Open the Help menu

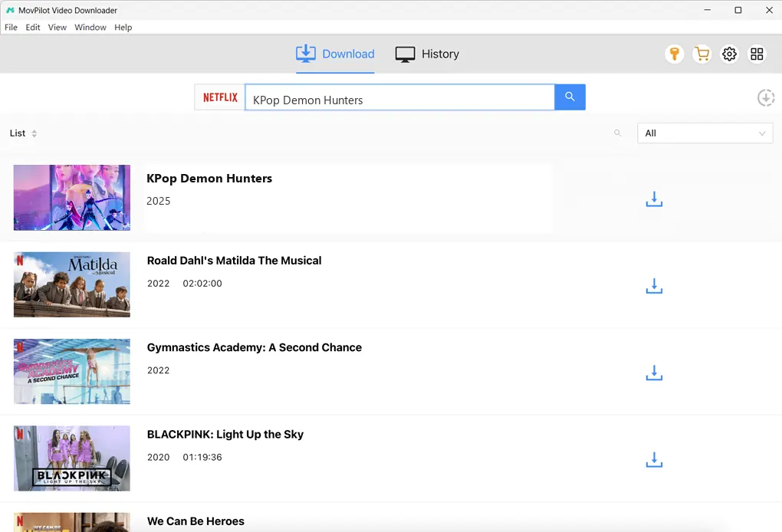pyautogui.click(x=123, y=28)
